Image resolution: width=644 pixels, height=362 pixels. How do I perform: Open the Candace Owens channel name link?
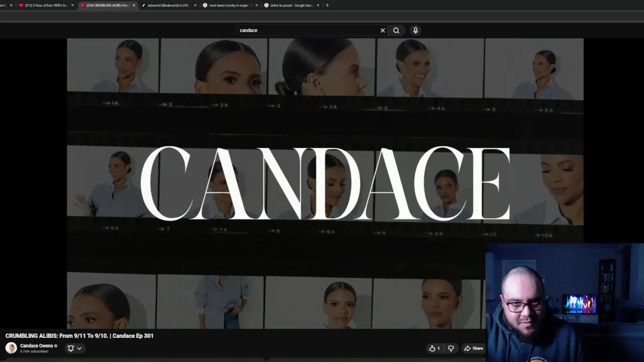point(36,346)
